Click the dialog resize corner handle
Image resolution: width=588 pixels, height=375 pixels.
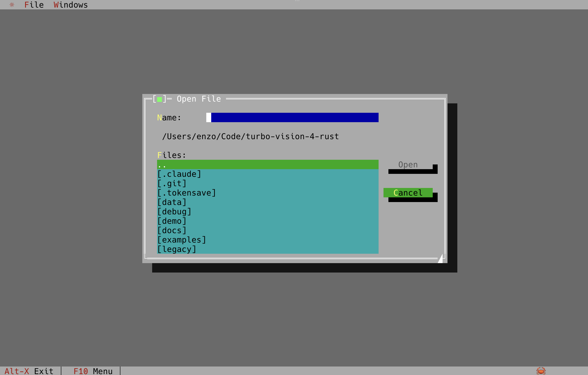440,258
